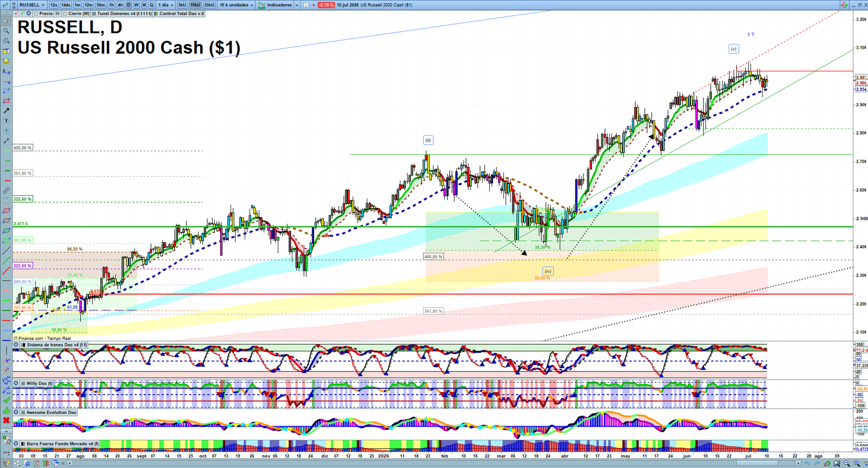The image size is (868, 468).
Task: Click the 2.471,6 level label
Action: (21, 223)
